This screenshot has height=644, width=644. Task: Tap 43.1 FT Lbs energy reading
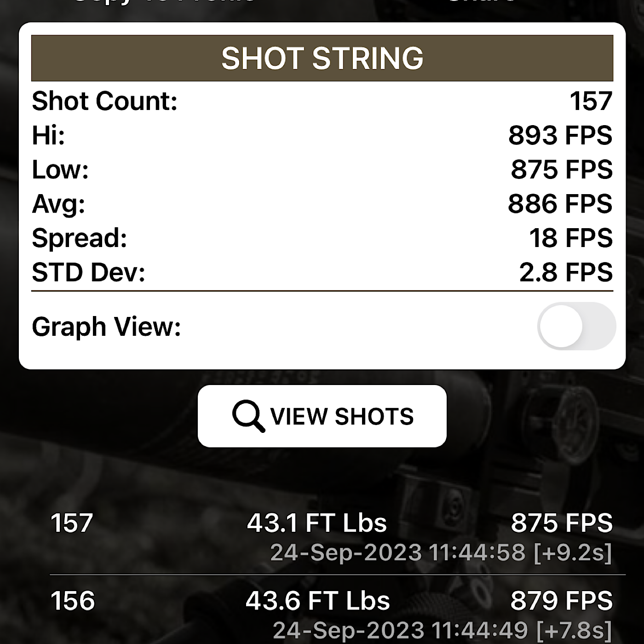(x=317, y=523)
